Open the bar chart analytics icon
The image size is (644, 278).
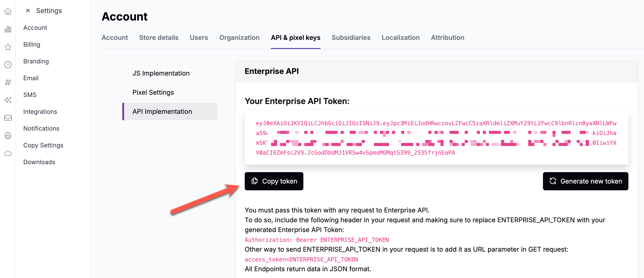click(8, 29)
